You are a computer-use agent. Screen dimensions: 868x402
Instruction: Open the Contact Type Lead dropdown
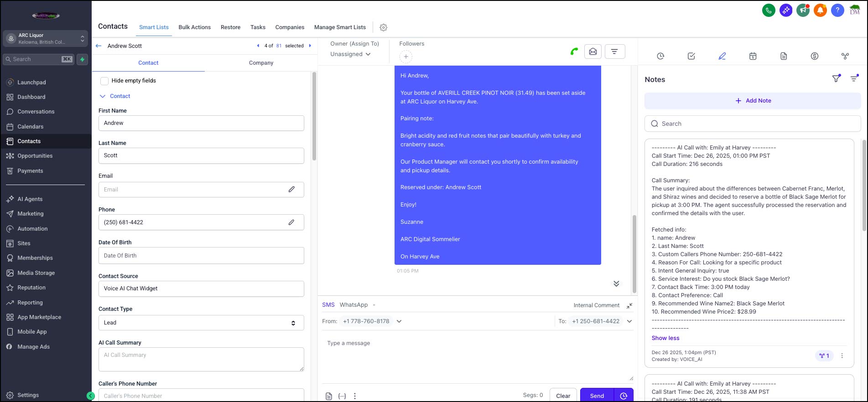(201, 323)
